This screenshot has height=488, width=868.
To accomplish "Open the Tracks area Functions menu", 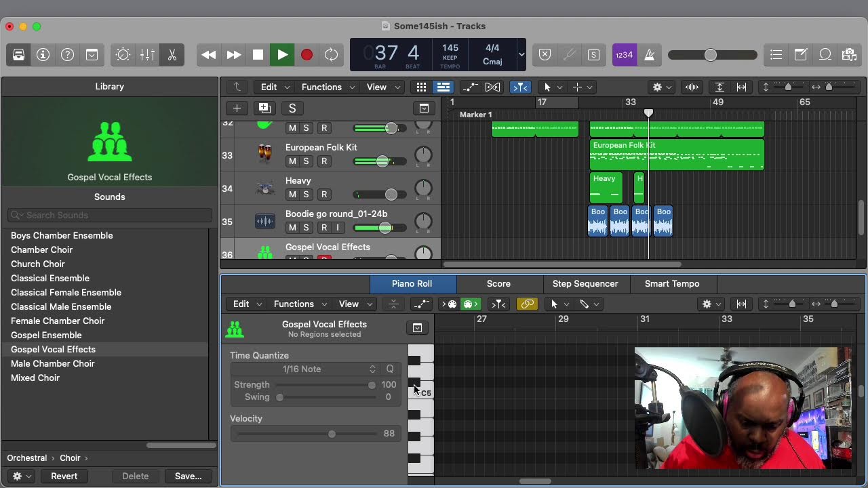I will click(x=326, y=87).
